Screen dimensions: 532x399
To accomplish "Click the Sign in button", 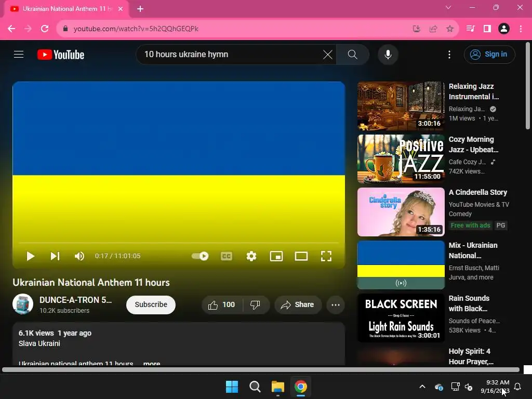I will pyautogui.click(x=489, y=54).
